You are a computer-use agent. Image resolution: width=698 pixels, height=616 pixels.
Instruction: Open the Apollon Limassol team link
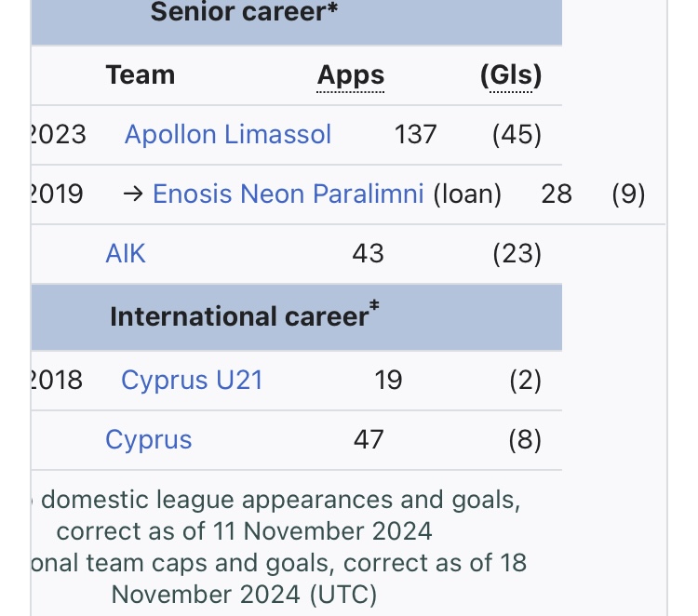pos(228,135)
